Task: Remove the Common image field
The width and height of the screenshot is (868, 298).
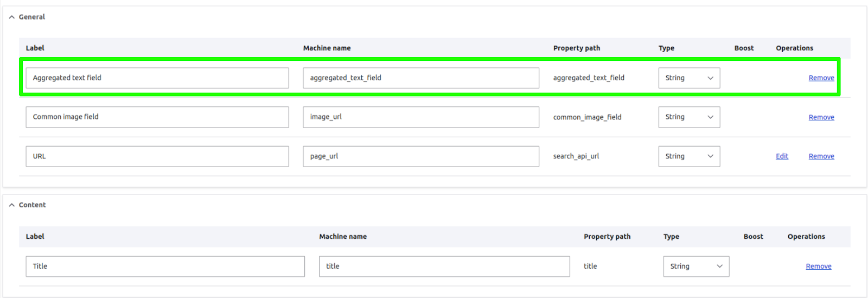Action: tap(821, 117)
